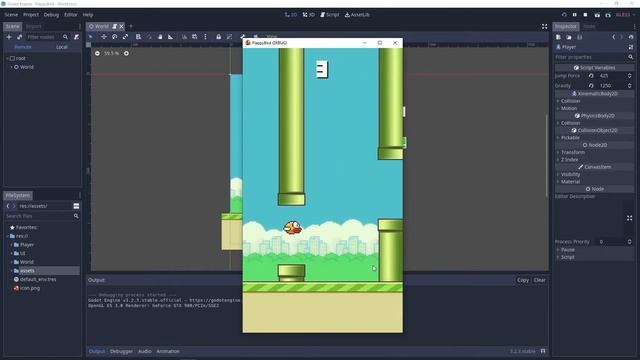Click the lock selected node icon
The height and width of the screenshot is (360, 640).
(x=218, y=37)
